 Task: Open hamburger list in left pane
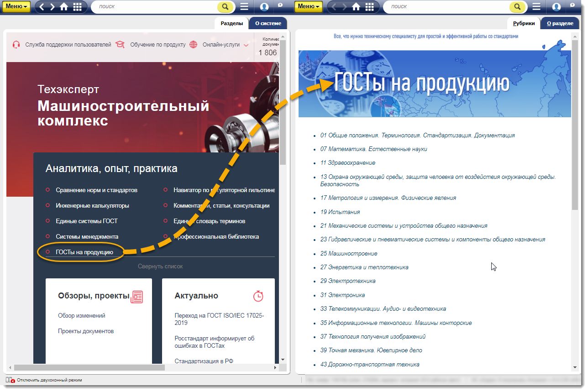[244, 7]
